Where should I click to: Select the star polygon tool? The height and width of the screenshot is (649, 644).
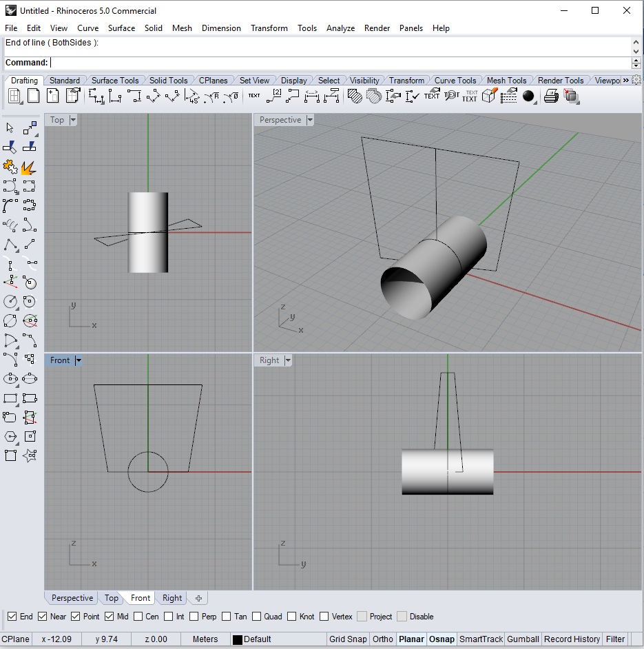(29, 455)
